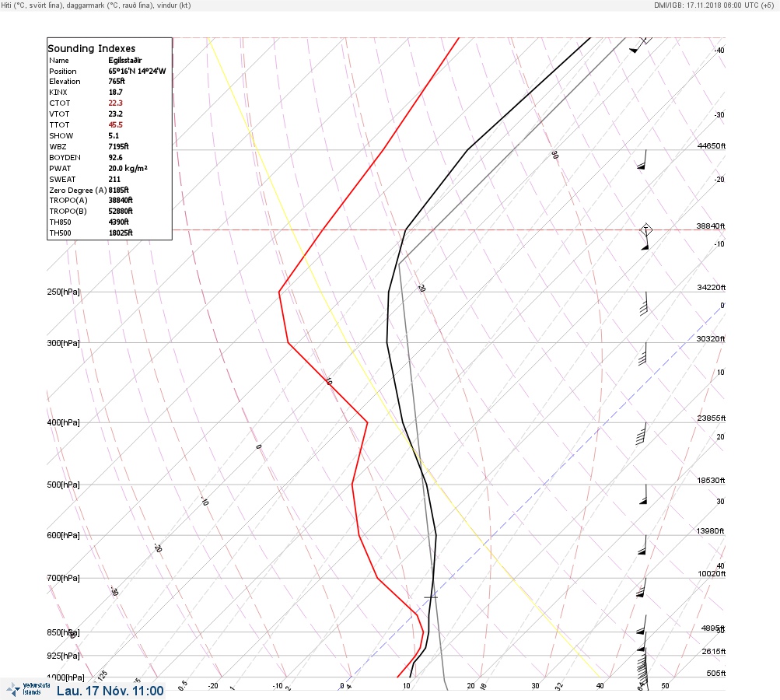Click the 30320ft altitude label
Screen dimensions: 780x700
coord(711,339)
